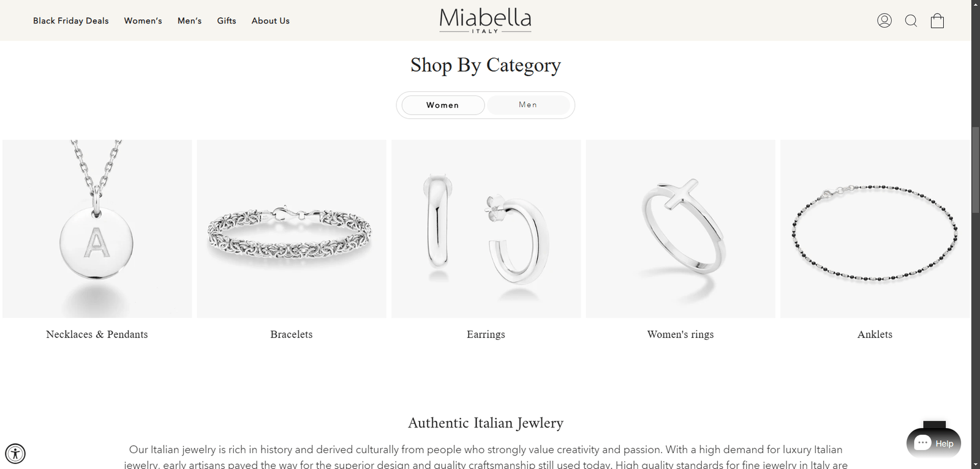Click the Miabella Italy logo
Viewport: 980px width, 469px height.
[x=485, y=20]
